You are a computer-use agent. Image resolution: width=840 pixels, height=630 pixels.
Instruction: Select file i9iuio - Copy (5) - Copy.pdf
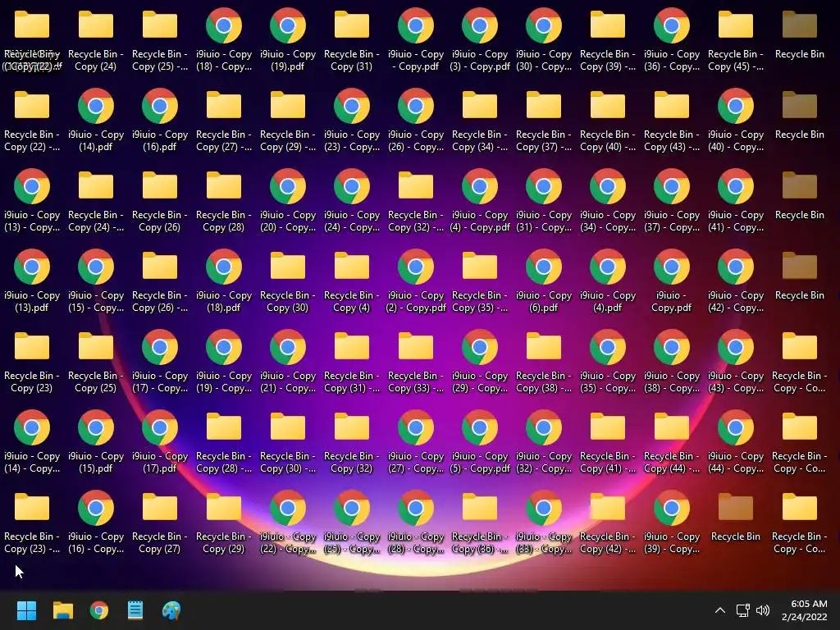[x=479, y=442]
